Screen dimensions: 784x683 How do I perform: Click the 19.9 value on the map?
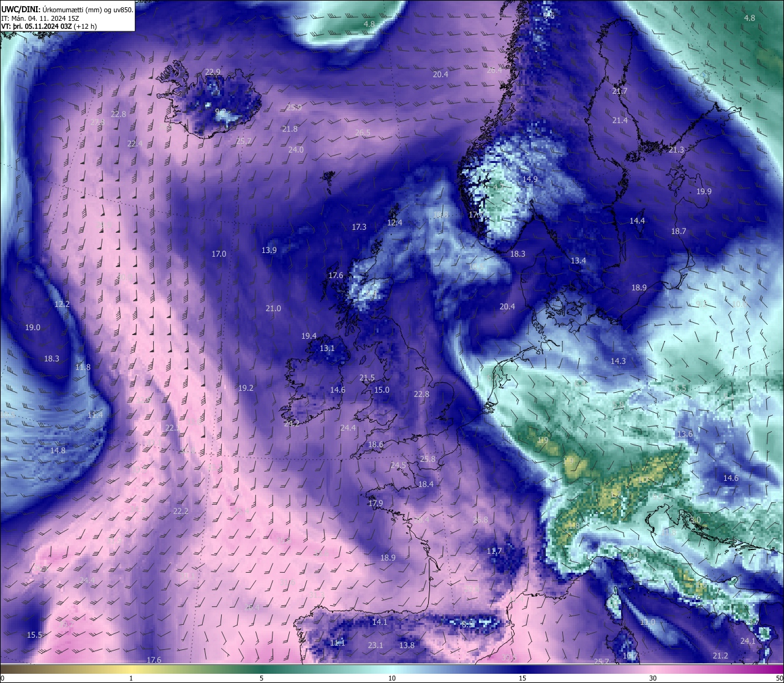pos(704,191)
